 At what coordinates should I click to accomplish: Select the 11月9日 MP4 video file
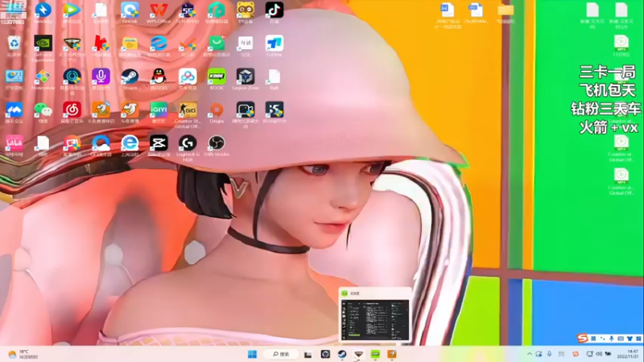[x=621, y=46]
